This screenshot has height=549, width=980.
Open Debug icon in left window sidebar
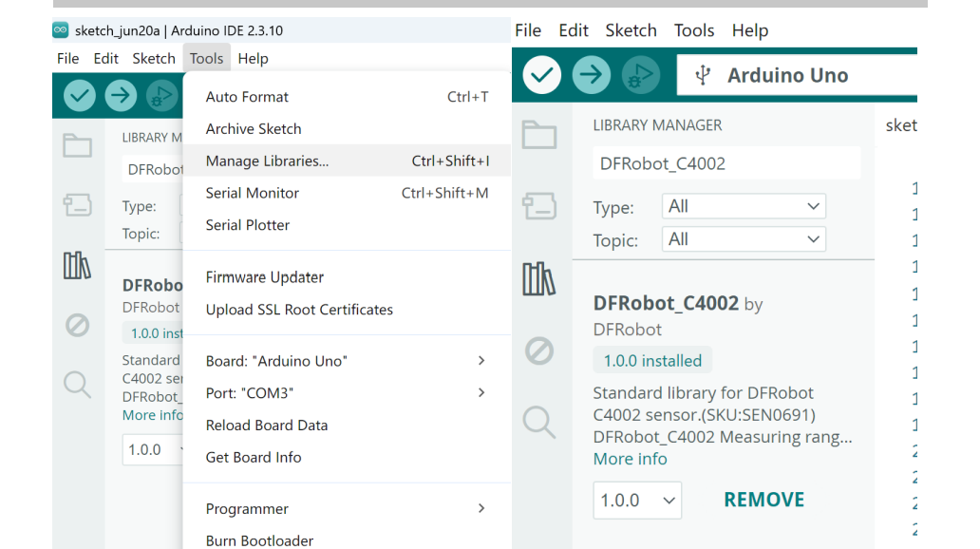pyautogui.click(x=78, y=325)
